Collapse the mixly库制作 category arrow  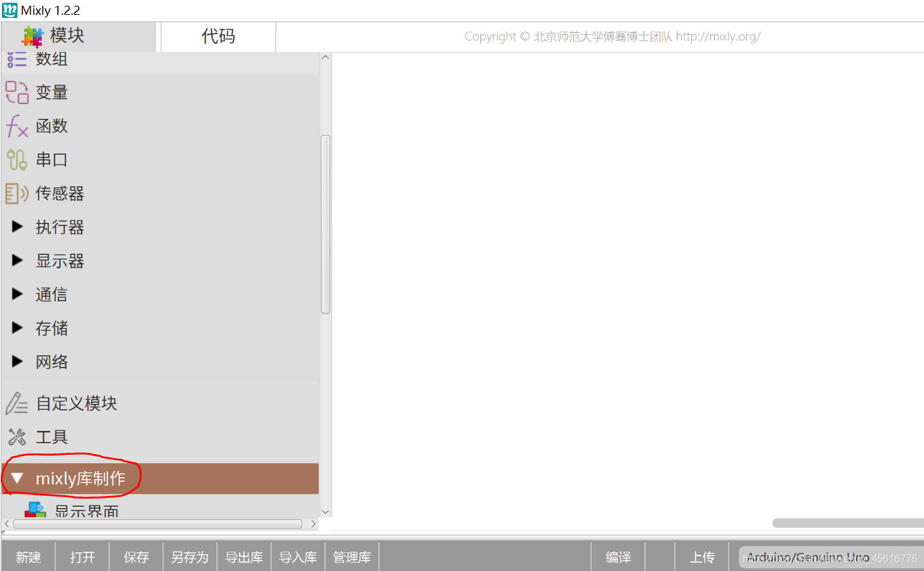[x=17, y=478]
